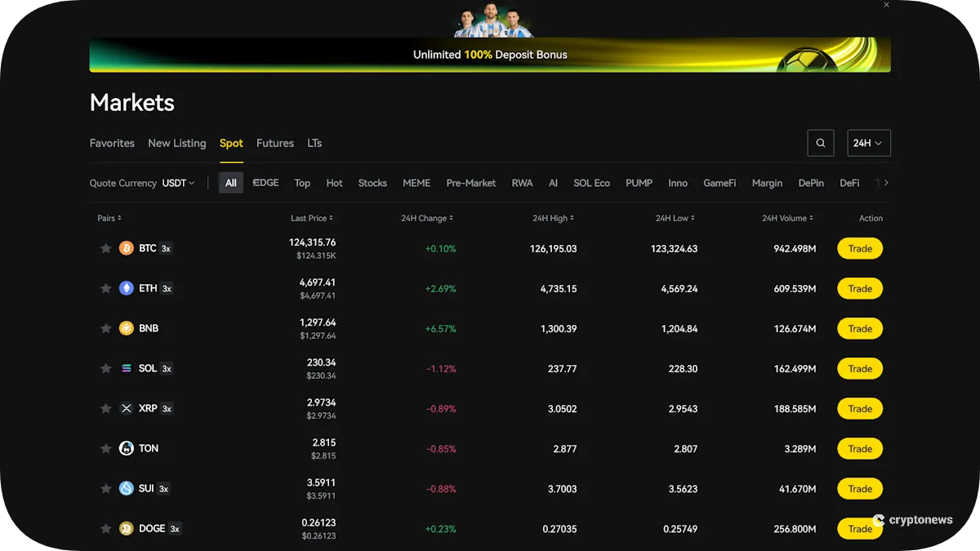This screenshot has width=980, height=551.
Task: Select the MEME category filter
Action: click(x=416, y=183)
